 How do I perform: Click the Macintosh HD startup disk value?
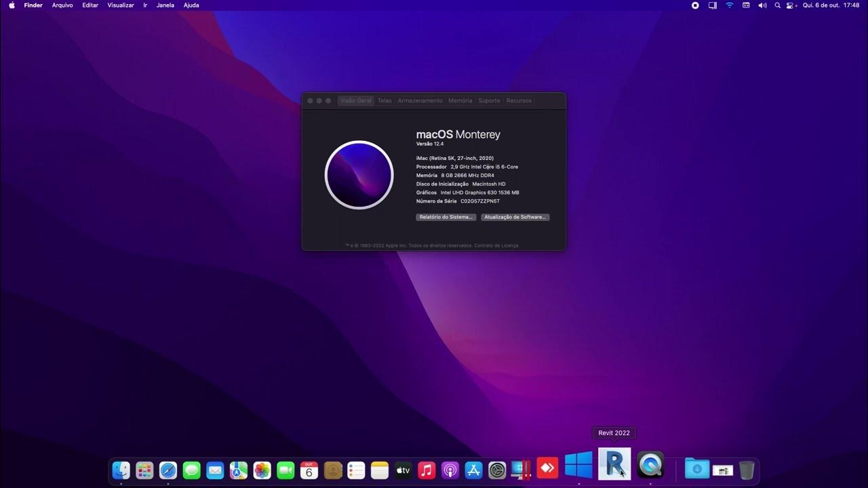[489, 184]
